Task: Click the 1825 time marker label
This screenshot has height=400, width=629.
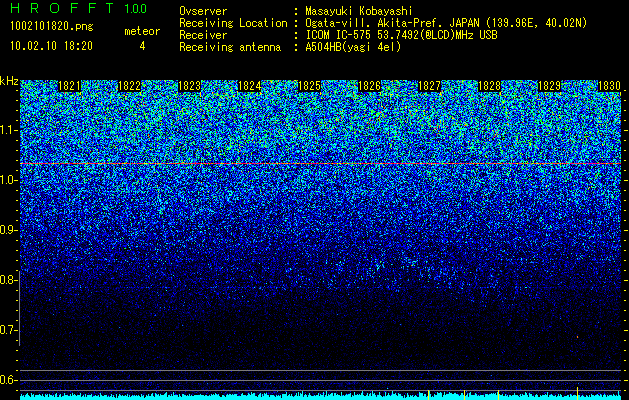Action: click(x=309, y=86)
